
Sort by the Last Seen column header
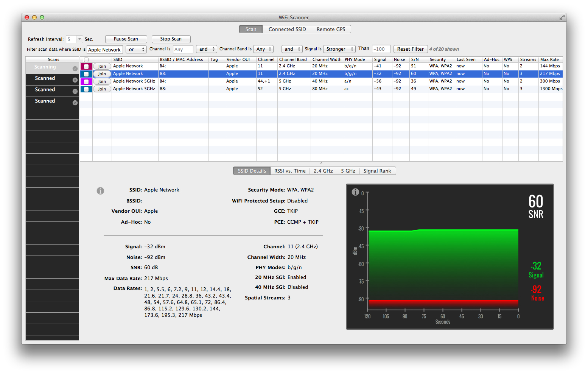click(x=469, y=59)
